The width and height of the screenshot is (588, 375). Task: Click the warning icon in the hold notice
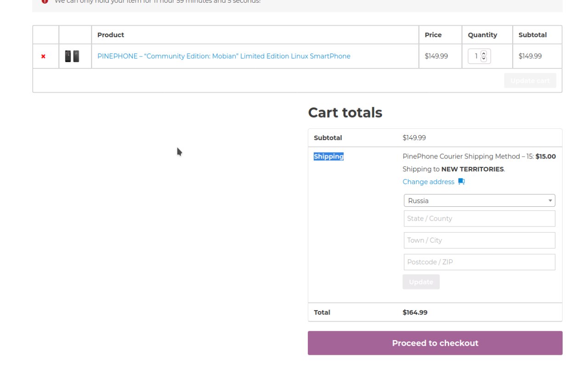[x=45, y=1]
